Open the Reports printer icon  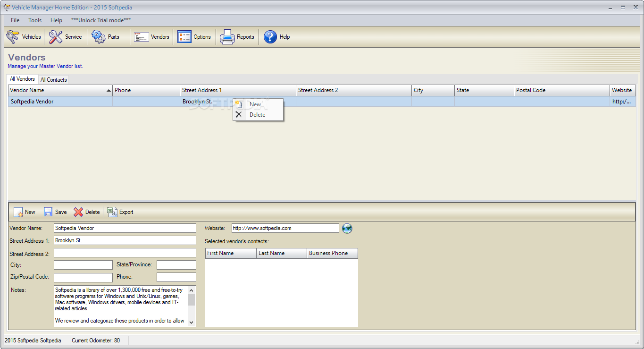click(x=227, y=37)
